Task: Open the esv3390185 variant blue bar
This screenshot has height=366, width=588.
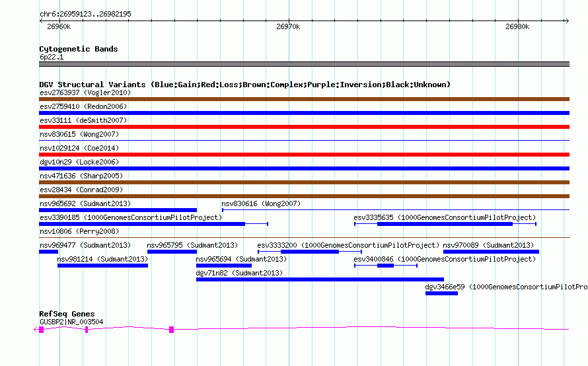Action: click(x=142, y=224)
